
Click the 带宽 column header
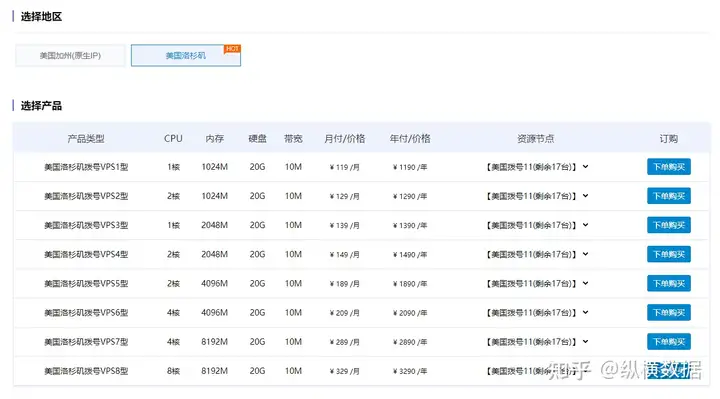click(293, 139)
